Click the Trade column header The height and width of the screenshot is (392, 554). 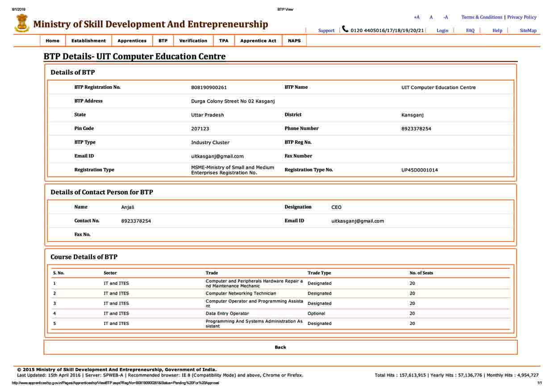pyautogui.click(x=212, y=273)
